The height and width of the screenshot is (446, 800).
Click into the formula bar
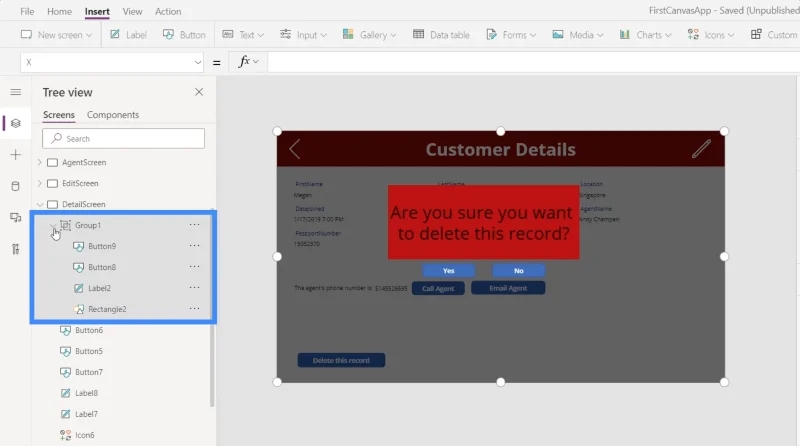533,62
